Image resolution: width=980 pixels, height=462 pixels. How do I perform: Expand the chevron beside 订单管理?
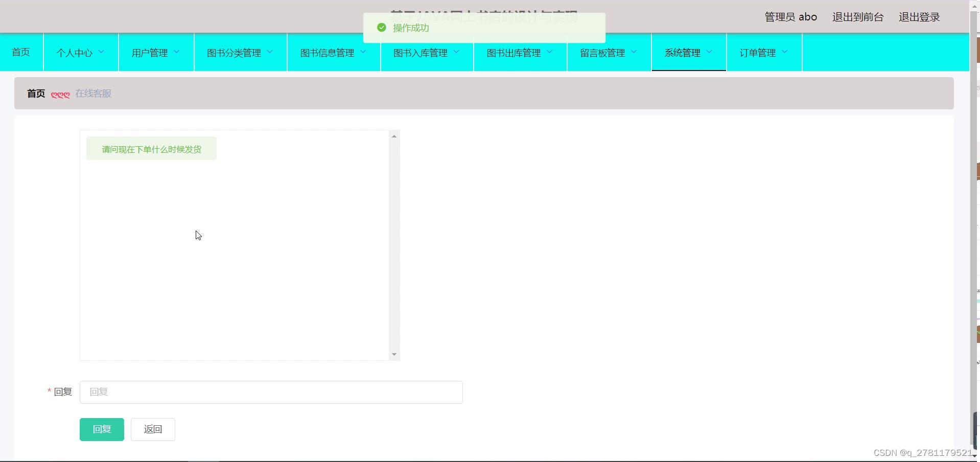coord(785,52)
